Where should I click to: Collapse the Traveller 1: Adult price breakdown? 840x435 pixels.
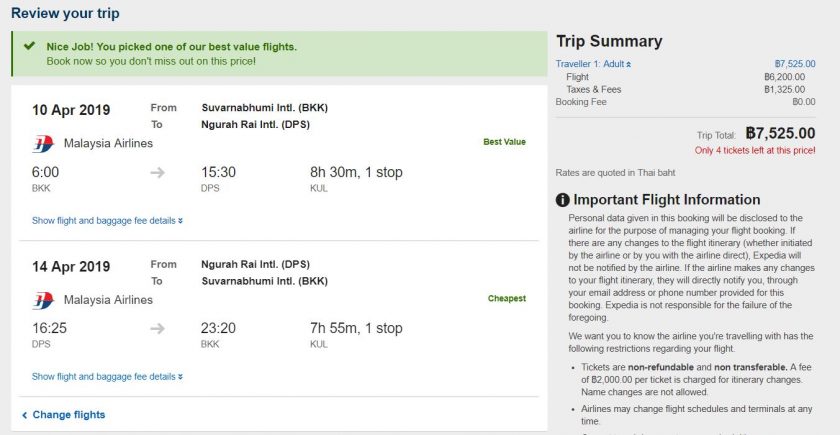pyautogui.click(x=594, y=64)
